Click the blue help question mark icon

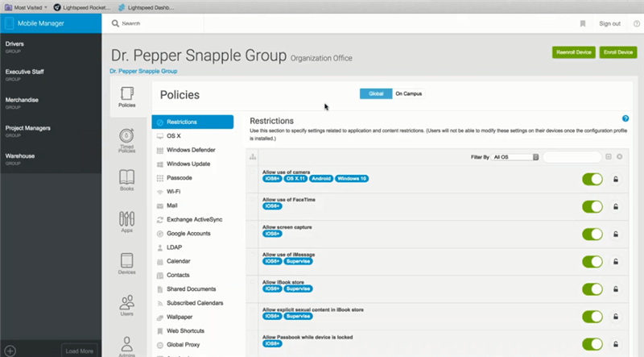click(x=625, y=118)
